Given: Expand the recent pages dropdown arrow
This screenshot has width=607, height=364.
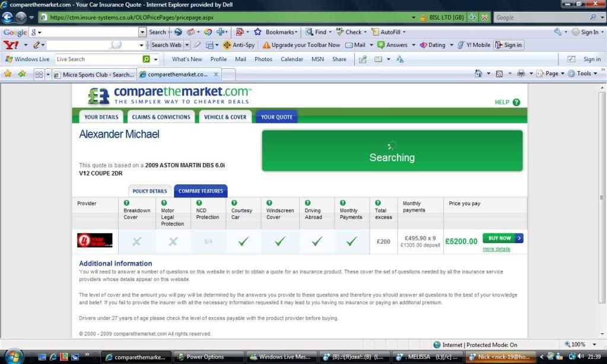Looking at the screenshot, I should 31,17.
